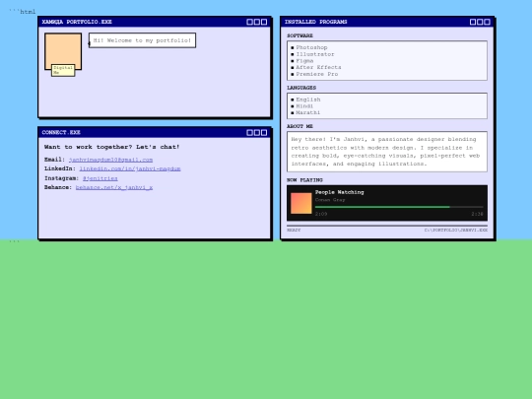Click the "Behance:" label
The height and width of the screenshot is (399, 532).
(58, 187)
